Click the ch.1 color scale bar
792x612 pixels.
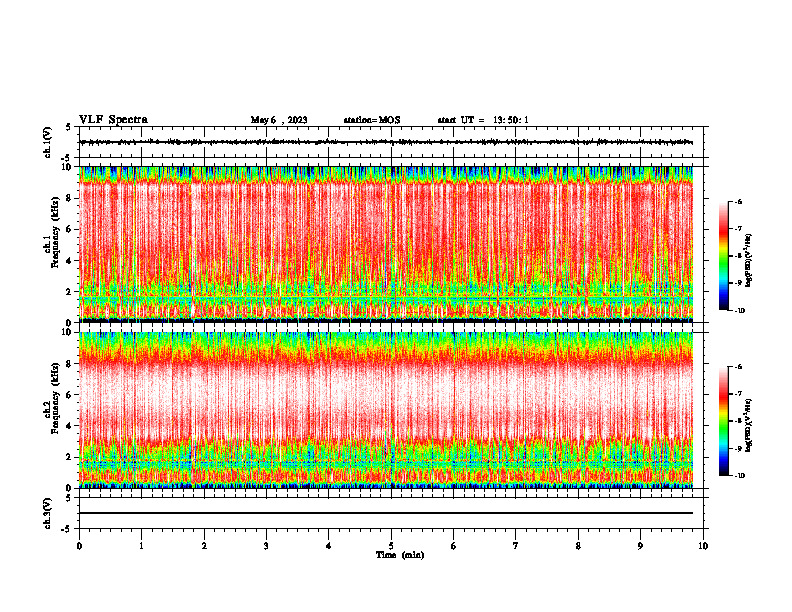point(723,256)
